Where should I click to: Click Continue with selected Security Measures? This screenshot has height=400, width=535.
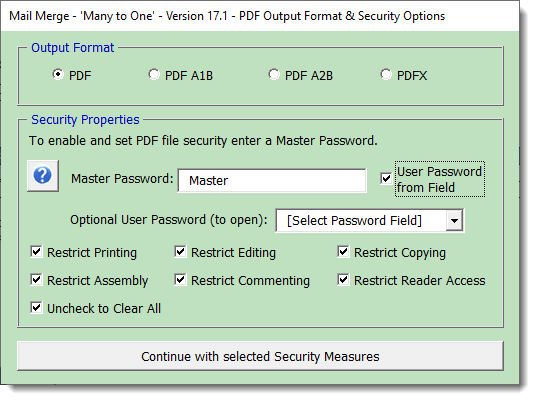coord(260,356)
